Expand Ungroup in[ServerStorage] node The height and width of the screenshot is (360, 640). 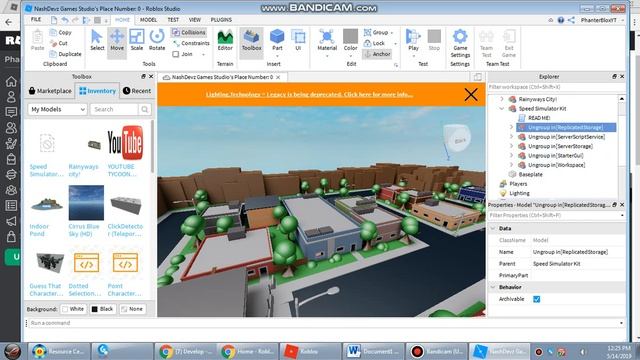click(511, 146)
